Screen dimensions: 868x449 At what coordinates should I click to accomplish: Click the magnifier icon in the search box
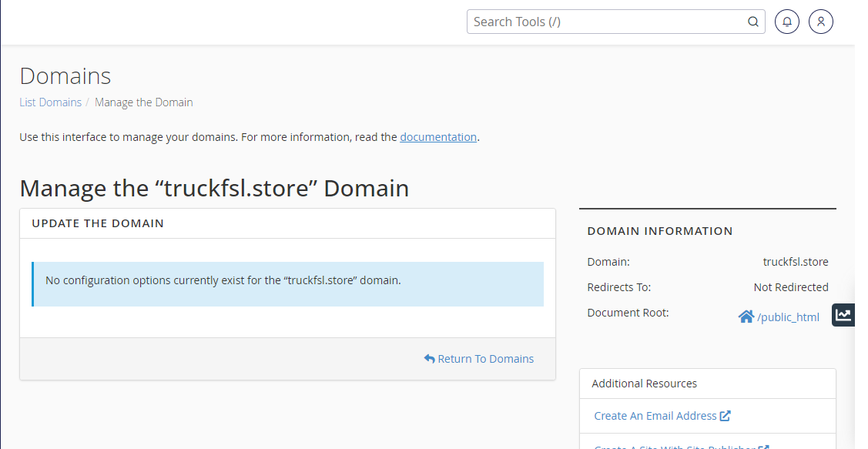pos(753,22)
